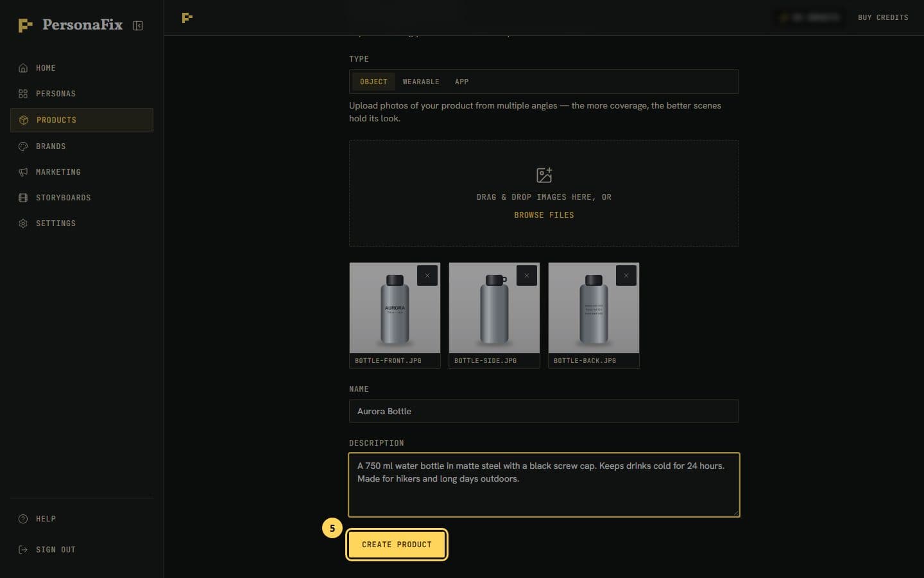This screenshot has height=578, width=924.
Task: Select the App type option
Action: [x=461, y=82]
